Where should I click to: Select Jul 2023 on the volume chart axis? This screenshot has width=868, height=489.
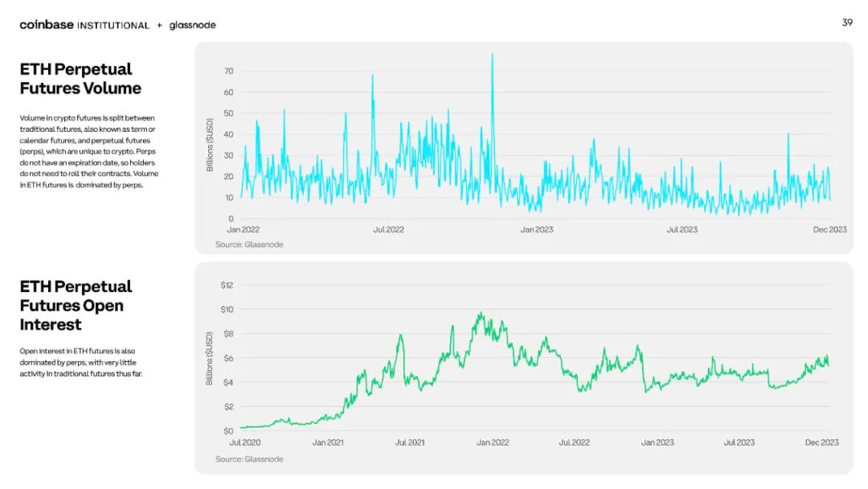pos(682,229)
